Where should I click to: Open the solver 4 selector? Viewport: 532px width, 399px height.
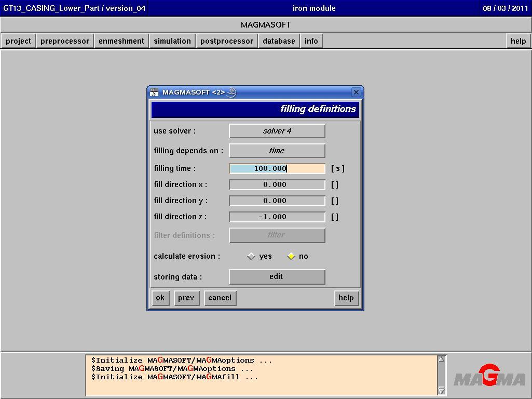coord(277,131)
